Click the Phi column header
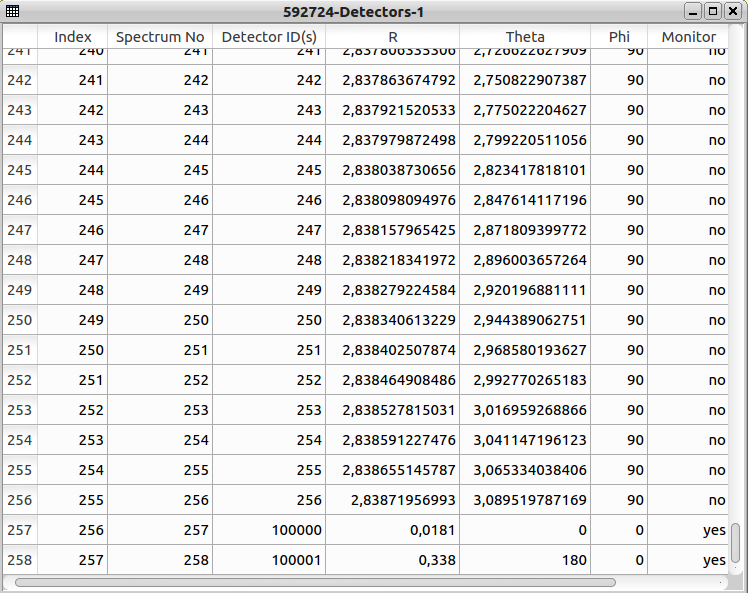Image resolution: width=748 pixels, height=593 pixels. click(x=619, y=37)
